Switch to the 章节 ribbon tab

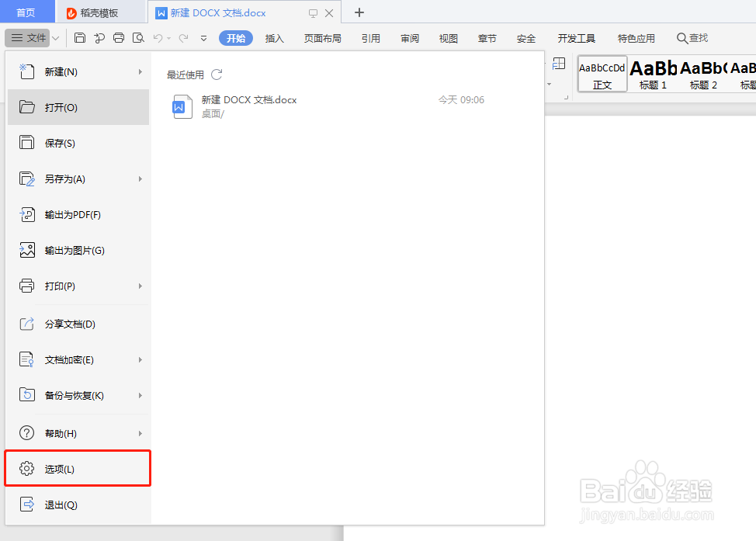(x=487, y=38)
